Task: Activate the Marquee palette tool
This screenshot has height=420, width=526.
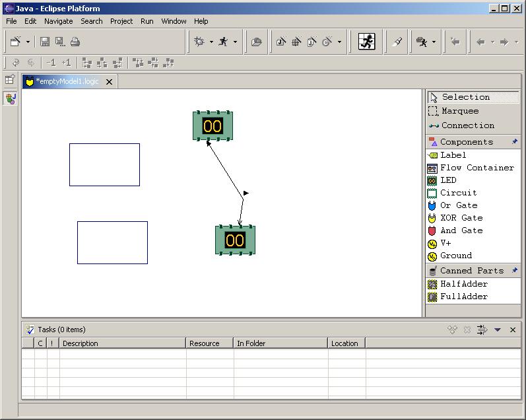Action: pos(473,111)
